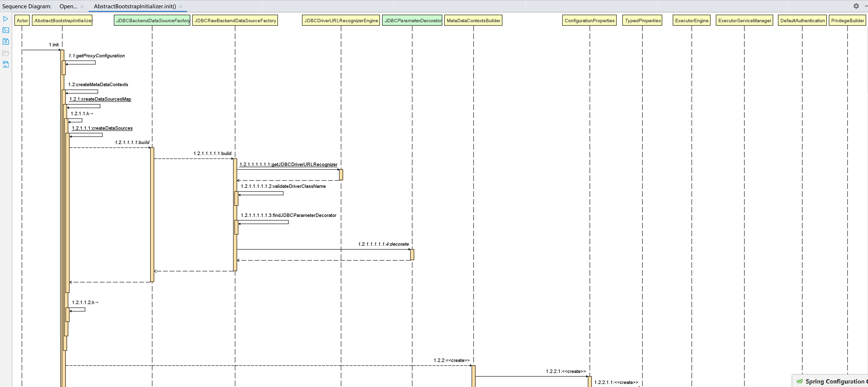Click the createDataSources call link
This screenshot has height=387, width=868.
pyautogui.click(x=102, y=128)
